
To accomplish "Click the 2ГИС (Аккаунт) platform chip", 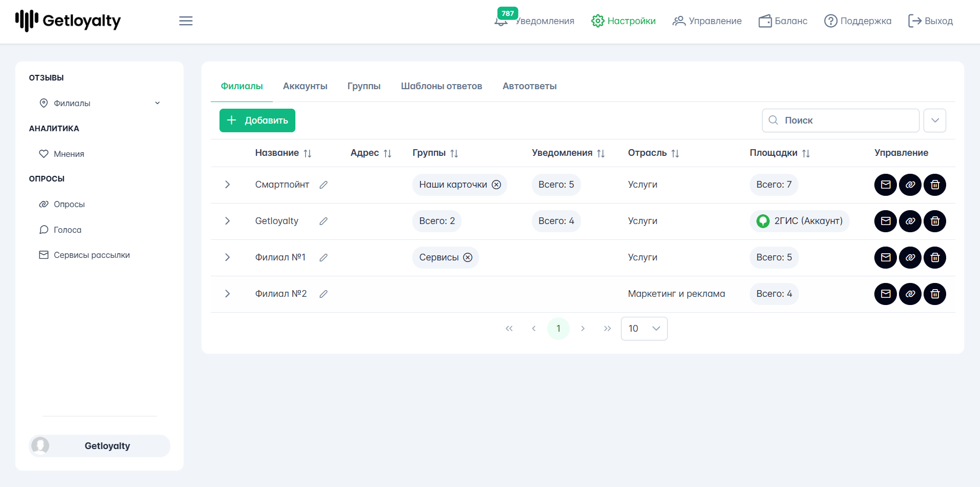I will tap(799, 221).
